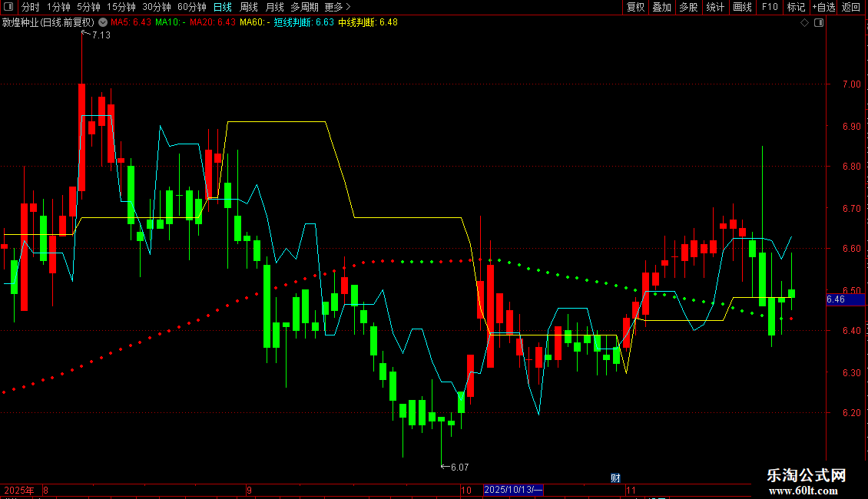Switch to 分时 intraday view
Image resolution: width=868 pixels, height=499 pixels.
coord(30,7)
